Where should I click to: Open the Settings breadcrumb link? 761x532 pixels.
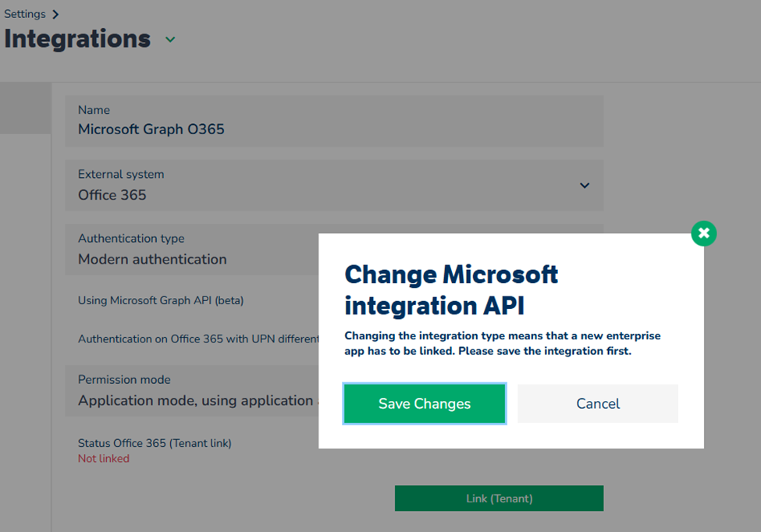coord(25,14)
